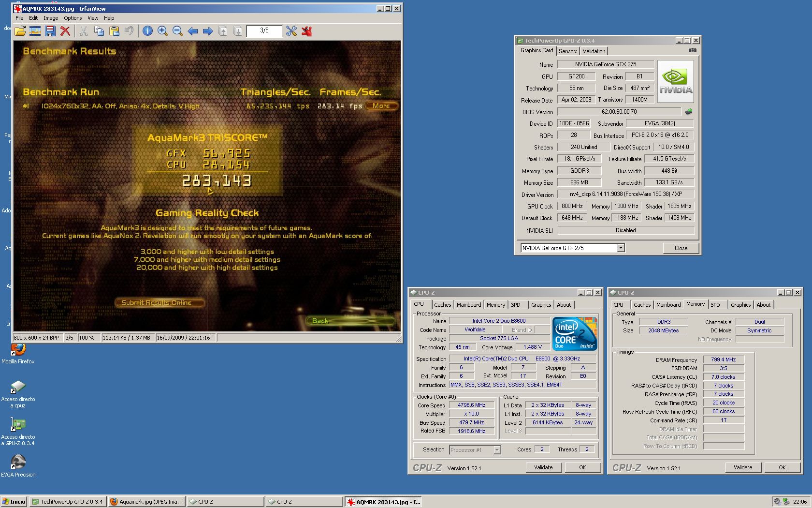The height and width of the screenshot is (508, 812).
Task: Click the Zoom Out magnifier icon
Action: 177,31
